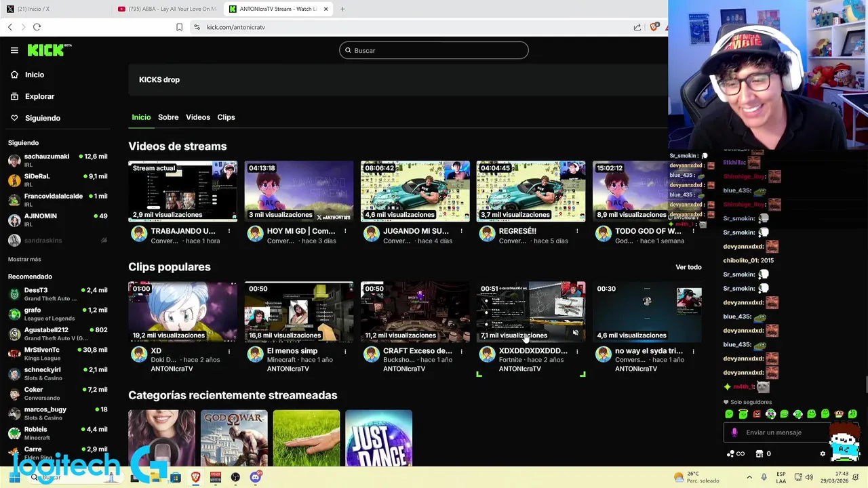Image resolution: width=868 pixels, height=488 pixels.
Task: Click the site info icon in address bar
Action: (197, 27)
